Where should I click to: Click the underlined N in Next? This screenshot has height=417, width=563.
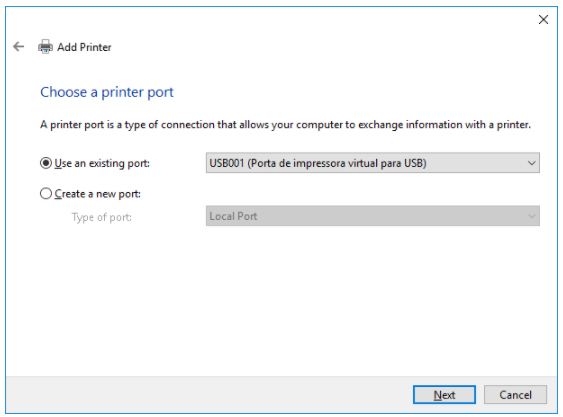(x=437, y=395)
